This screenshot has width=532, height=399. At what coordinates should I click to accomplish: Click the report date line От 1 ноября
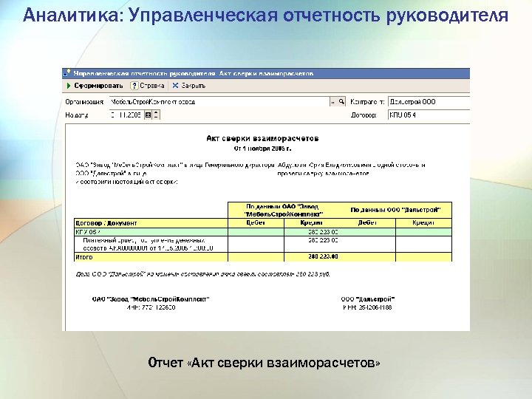point(262,149)
